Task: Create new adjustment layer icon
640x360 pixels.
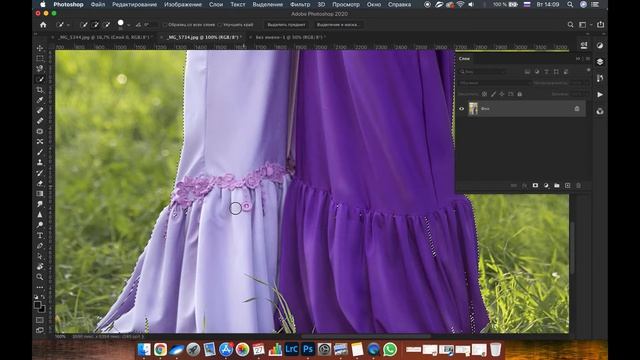Action: 546,185
